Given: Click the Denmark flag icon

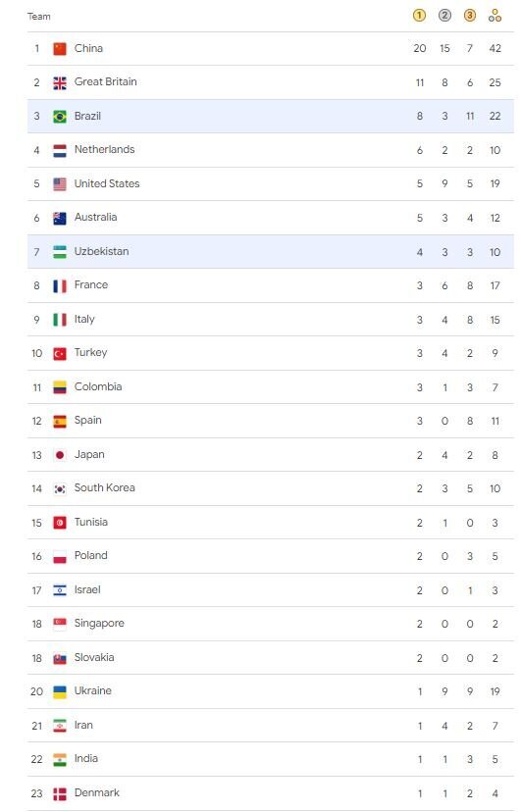Looking at the screenshot, I should [60, 794].
